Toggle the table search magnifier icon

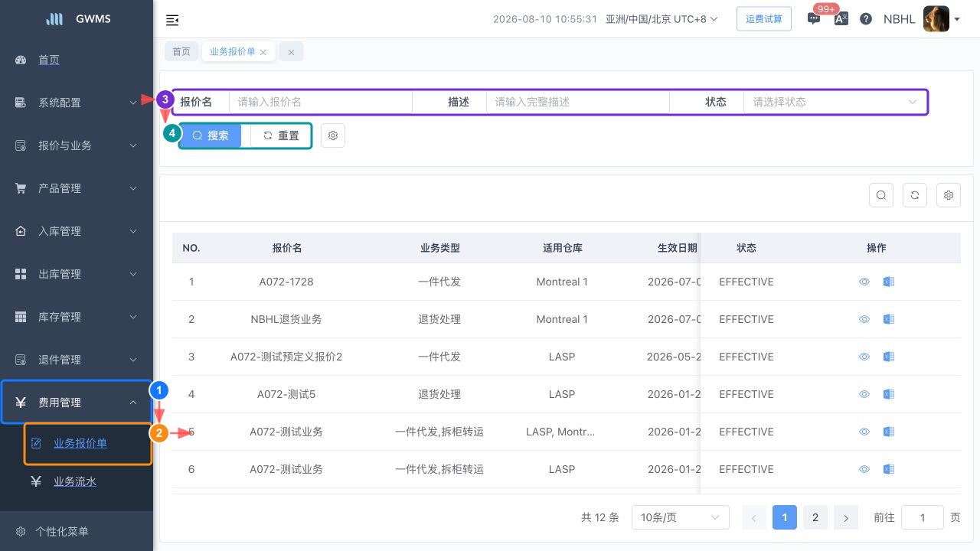[x=881, y=195]
